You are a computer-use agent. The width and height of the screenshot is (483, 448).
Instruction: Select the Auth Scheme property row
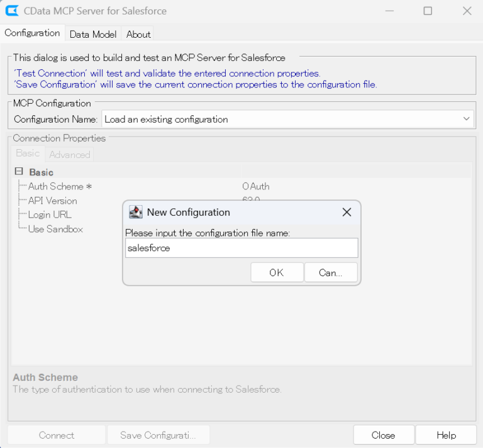pos(60,186)
